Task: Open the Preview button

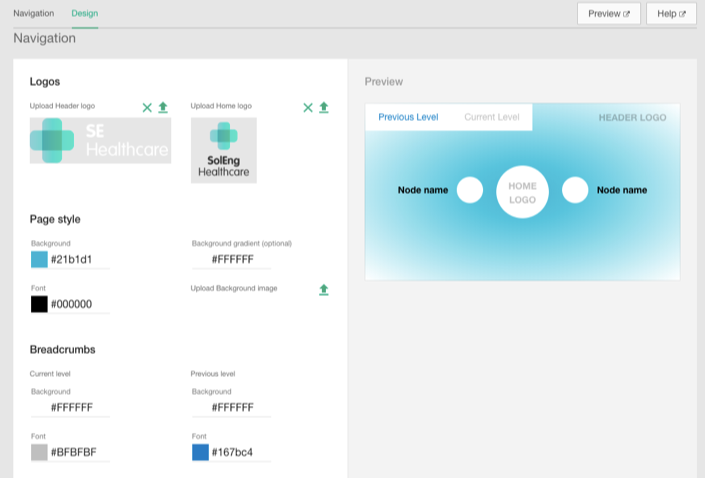Action: click(x=609, y=14)
